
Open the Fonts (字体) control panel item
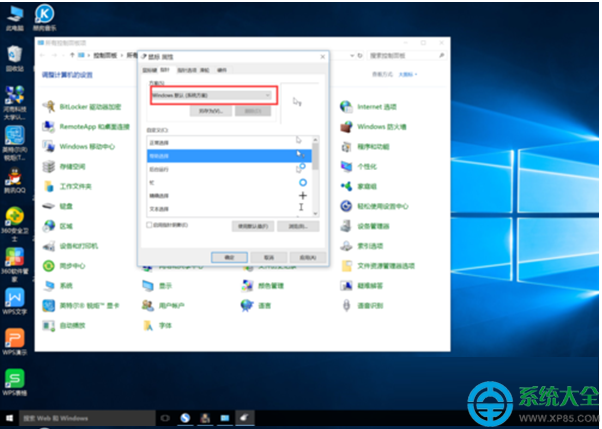(x=157, y=326)
